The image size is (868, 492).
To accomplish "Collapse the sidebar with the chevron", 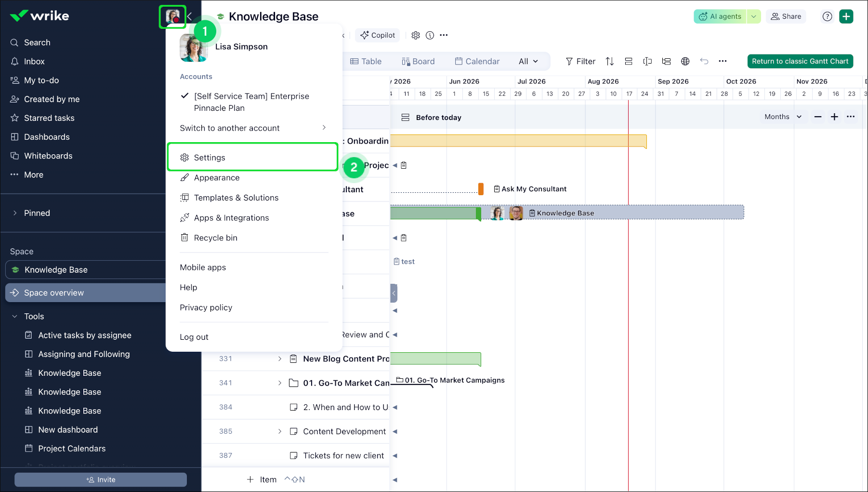I will pos(190,16).
